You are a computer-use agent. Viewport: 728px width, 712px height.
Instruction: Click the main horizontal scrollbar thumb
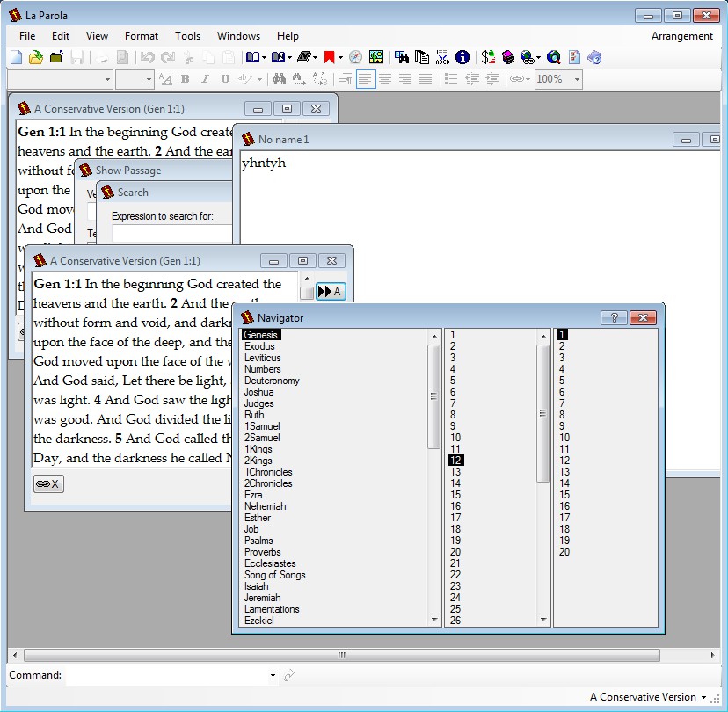click(x=342, y=656)
